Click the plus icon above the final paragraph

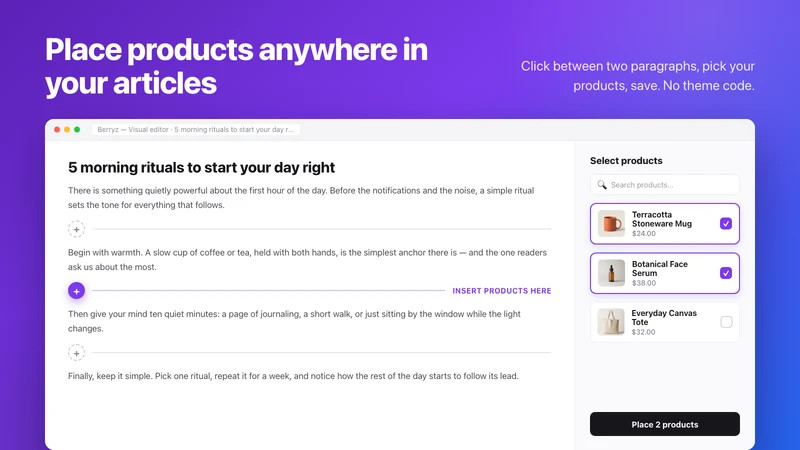(x=77, y=353)
